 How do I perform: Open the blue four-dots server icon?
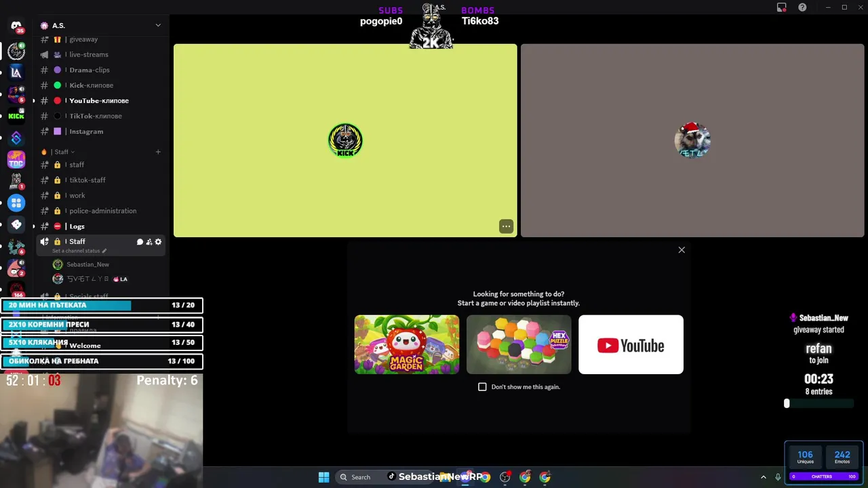[x=16, y=203]
